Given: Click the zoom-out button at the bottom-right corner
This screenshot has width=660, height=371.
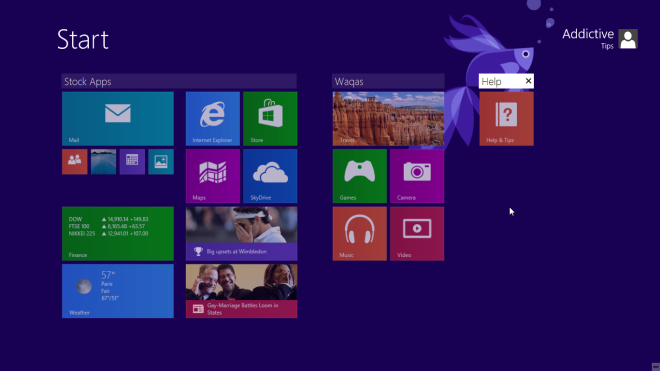Looking at the screenshot, I should pyautogui.click(x=655, y=367).
